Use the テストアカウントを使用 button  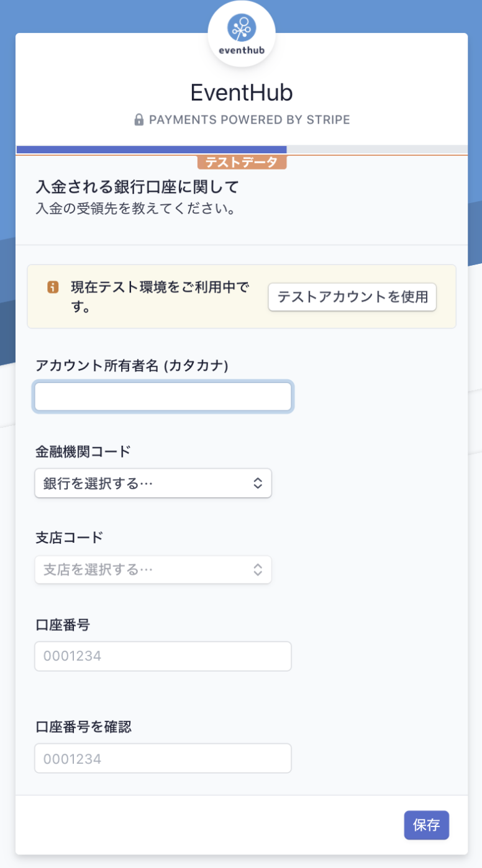coord(353,297)
